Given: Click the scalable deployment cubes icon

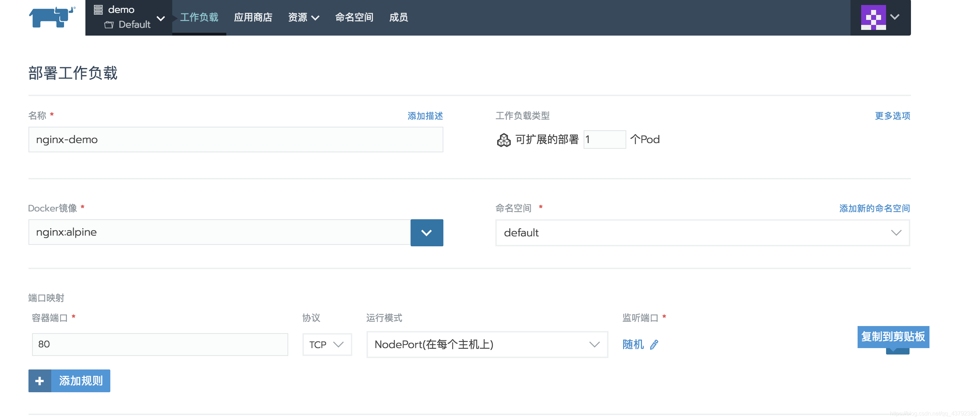Looking at the screenshot, I should click(x=504, y=140).
